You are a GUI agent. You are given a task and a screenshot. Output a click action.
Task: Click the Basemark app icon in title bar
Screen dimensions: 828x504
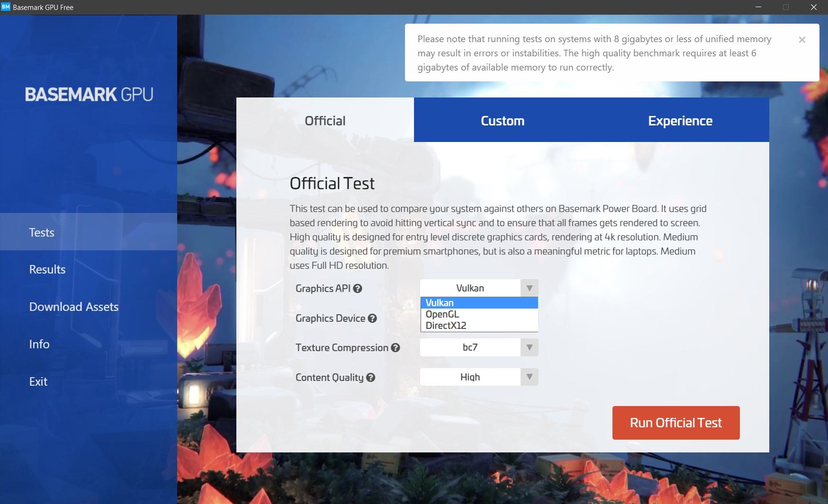(6, 7)
